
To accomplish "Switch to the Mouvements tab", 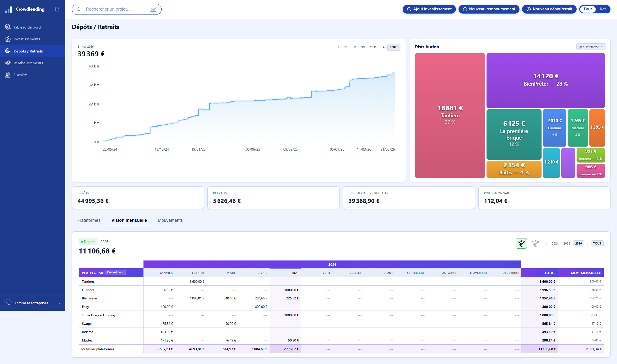I will (170, 220).
